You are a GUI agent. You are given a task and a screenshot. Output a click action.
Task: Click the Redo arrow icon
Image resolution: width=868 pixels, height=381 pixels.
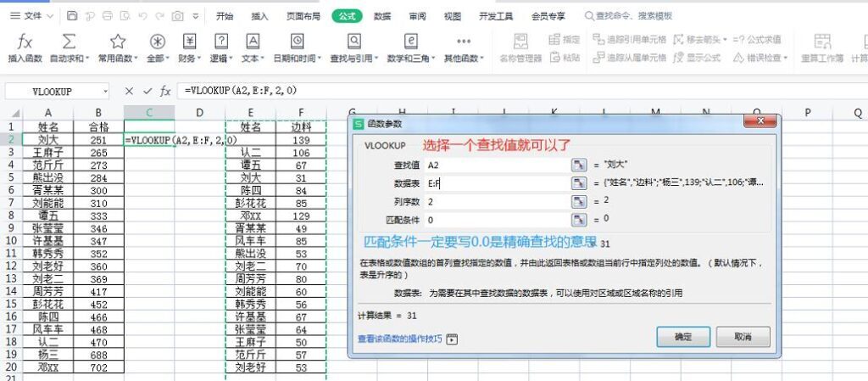click(x=160, y=16)
